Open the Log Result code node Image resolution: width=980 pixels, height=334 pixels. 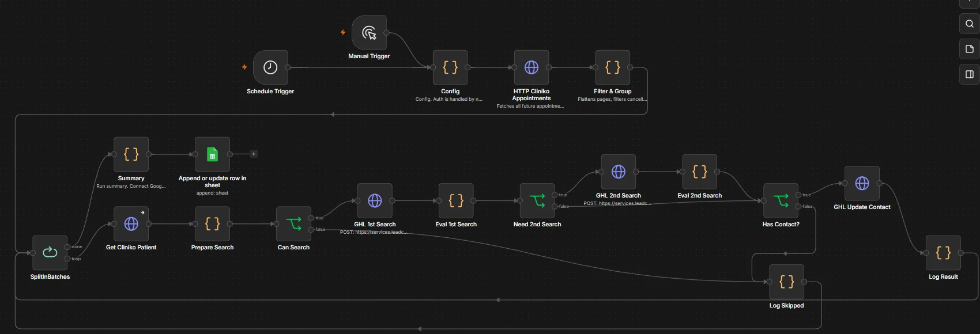click(943, 253)
